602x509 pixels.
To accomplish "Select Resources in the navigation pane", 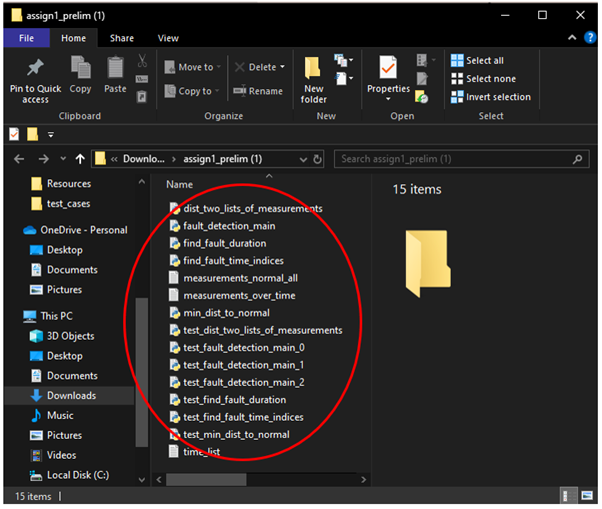I will [x=61, y=183].
